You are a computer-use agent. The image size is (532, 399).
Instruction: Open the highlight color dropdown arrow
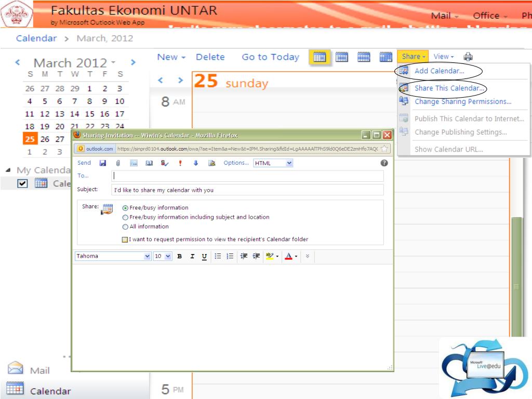tap(277, 256)
